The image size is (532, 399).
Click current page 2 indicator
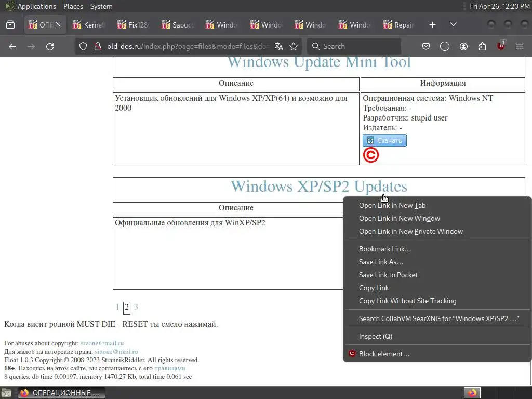(127, 308)
